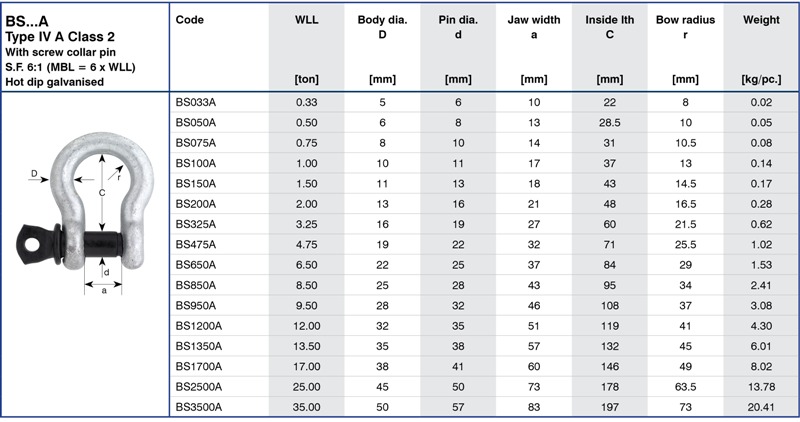Select the Body dia. D column header
800x422 pixels.
click(x=381, y=27)
